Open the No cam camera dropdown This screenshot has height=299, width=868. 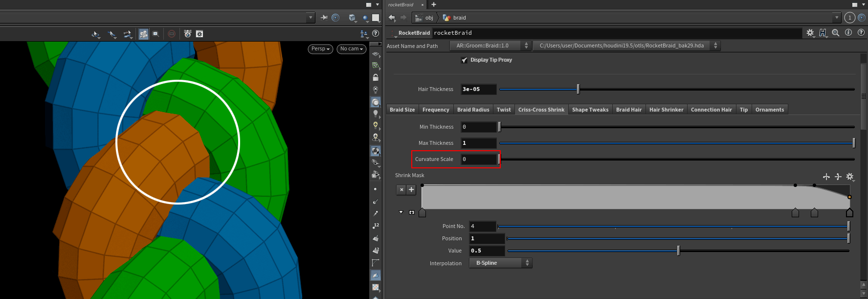click(352, 49)
